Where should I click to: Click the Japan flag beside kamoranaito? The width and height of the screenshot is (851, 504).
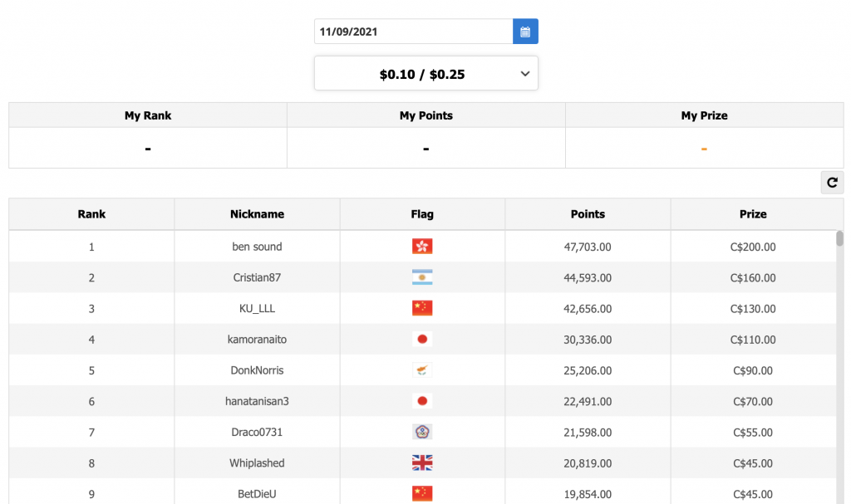tap(422, 340)
